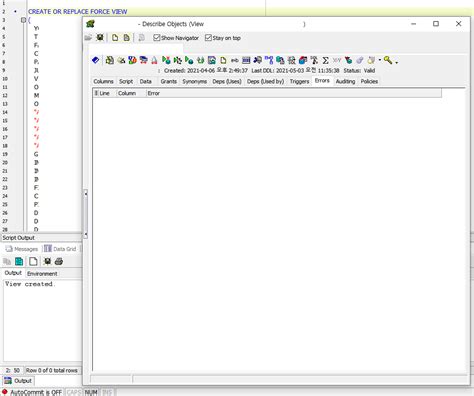Click the blue diamond icon starting the toolbar
This screenshot has height=396, width=474.
point(96,60)
